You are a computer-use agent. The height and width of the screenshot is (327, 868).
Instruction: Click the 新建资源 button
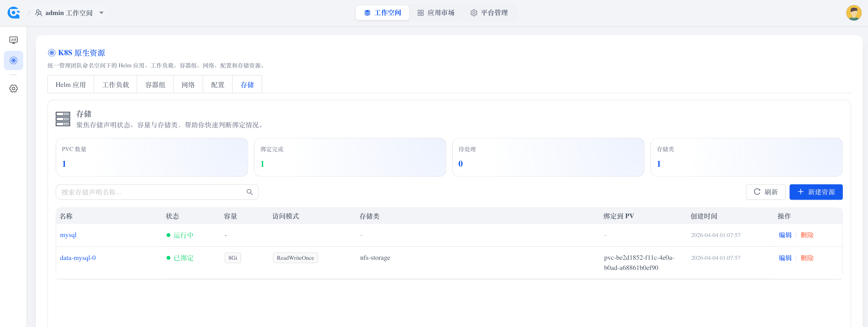816,192
